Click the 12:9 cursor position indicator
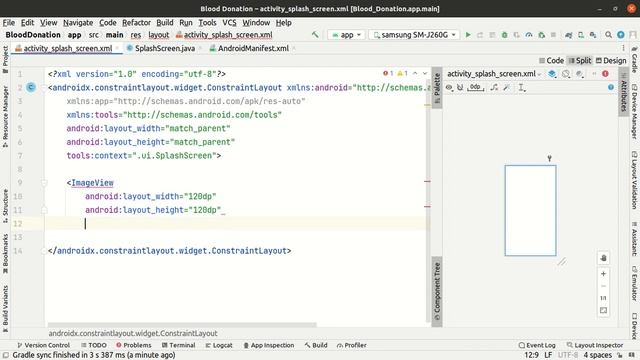Image resolution: width=640 pixels, height=360 pixels. click(531, 355)
